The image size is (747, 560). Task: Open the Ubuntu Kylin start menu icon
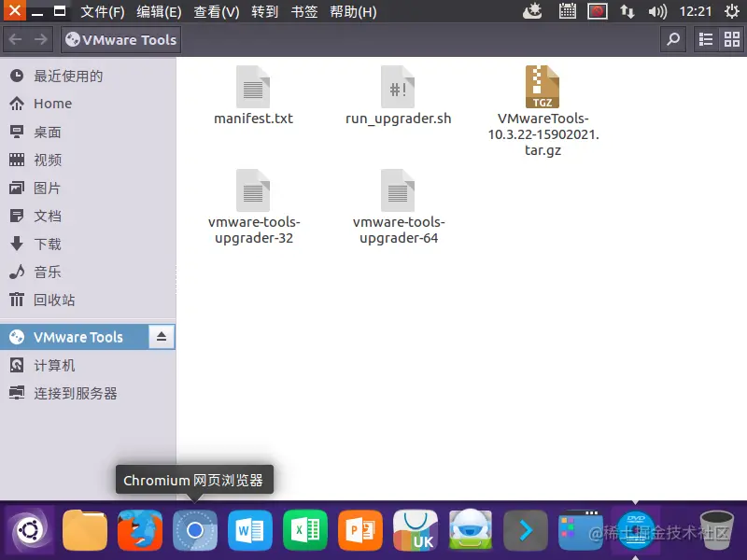(30, 530)
